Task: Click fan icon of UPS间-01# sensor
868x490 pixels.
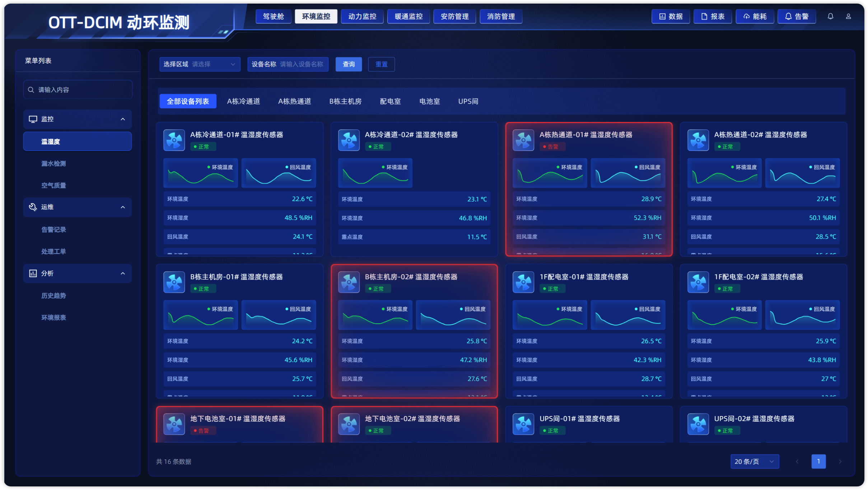Action: [523, 424]
